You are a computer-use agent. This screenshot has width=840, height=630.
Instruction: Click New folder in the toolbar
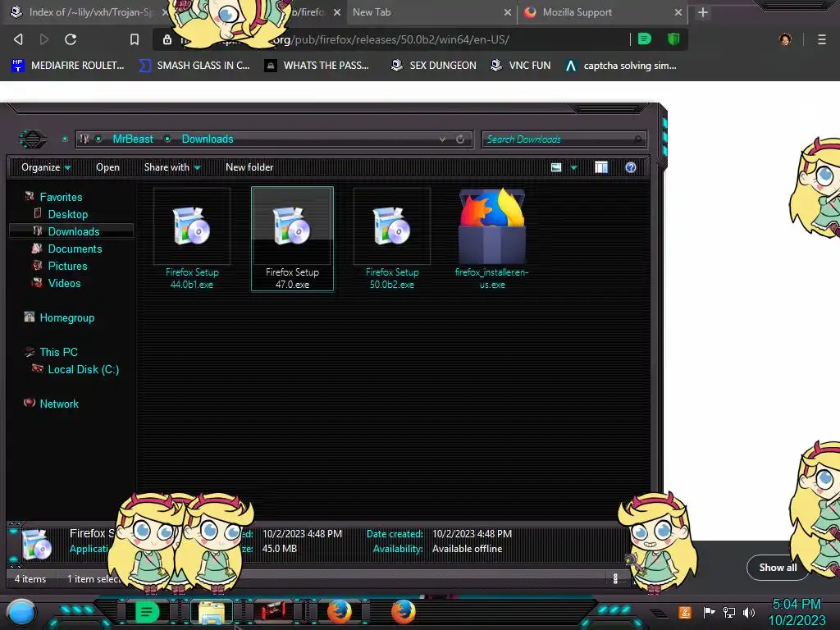coord(249,167)
